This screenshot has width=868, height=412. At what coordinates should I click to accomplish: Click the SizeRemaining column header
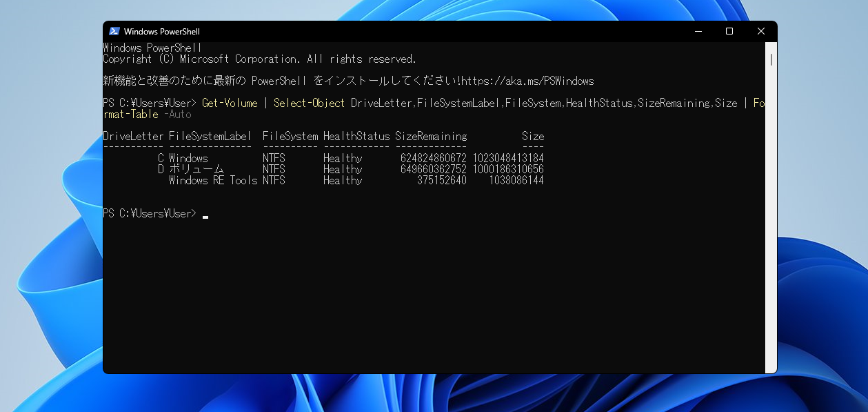click(431, 136)
